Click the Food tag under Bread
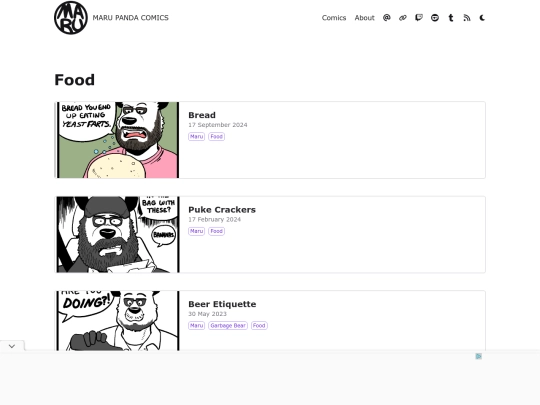540x405 pixels. click(x=216, y=136)
